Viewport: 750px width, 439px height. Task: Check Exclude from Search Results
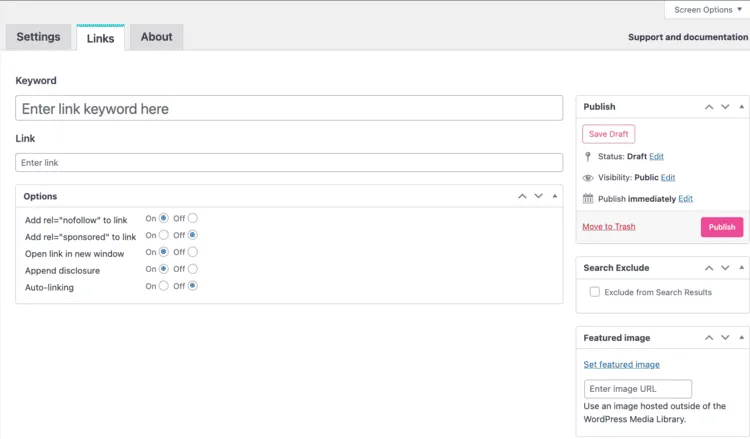[x=595, y=292]
